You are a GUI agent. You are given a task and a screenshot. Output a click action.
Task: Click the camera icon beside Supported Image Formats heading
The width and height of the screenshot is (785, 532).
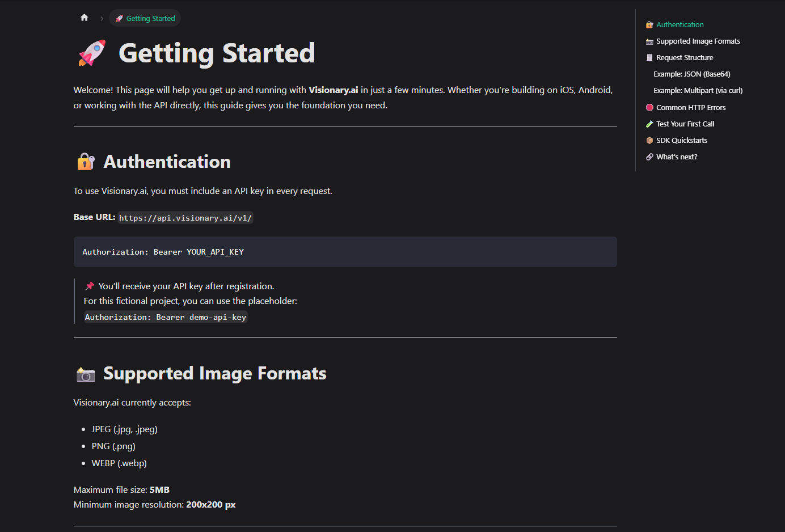86,374
